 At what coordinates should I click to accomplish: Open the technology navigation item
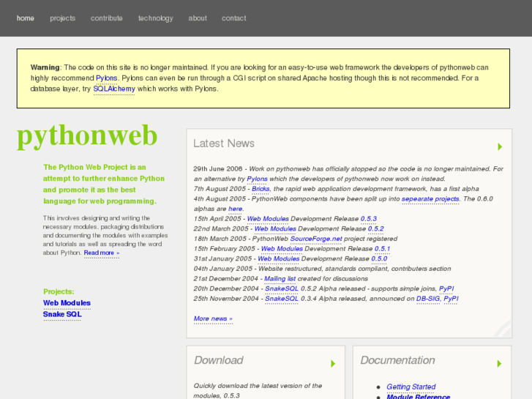[x=156, y=18]
